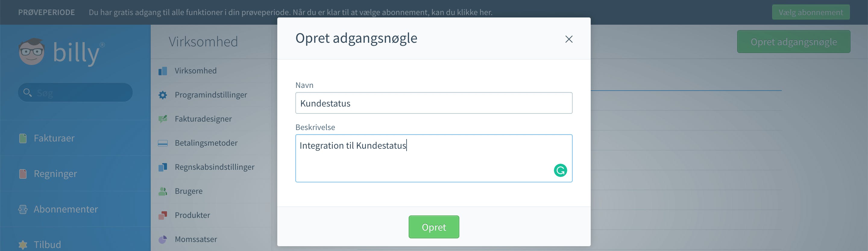Click the Fakturadesigner icon

pos(163,119)
